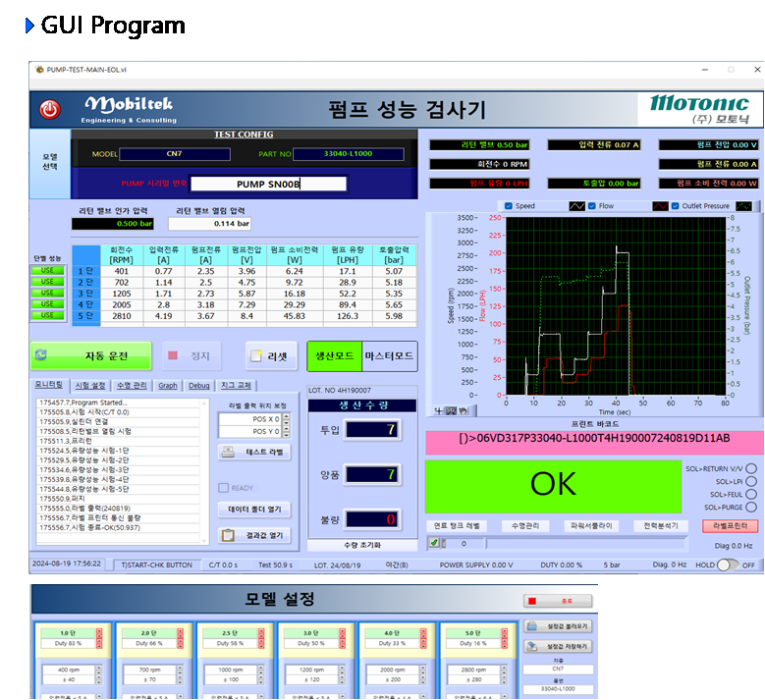This screenshot has width=765, height=700.
Task: Click the log list scrollbar
Action: coord(204,471)
